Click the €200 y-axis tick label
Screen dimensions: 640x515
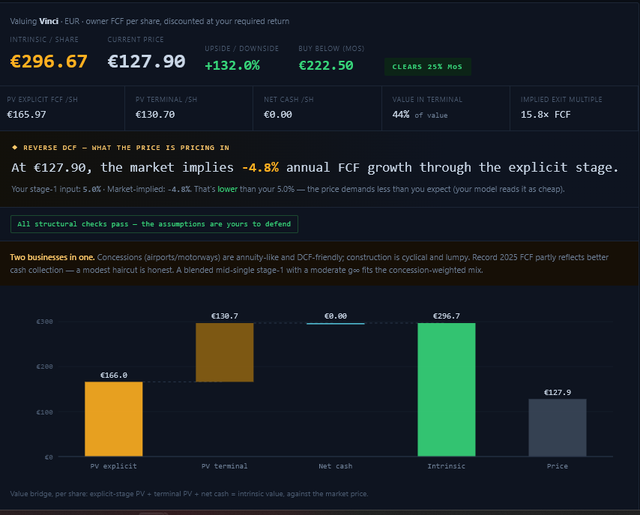[x=44, y=366]
